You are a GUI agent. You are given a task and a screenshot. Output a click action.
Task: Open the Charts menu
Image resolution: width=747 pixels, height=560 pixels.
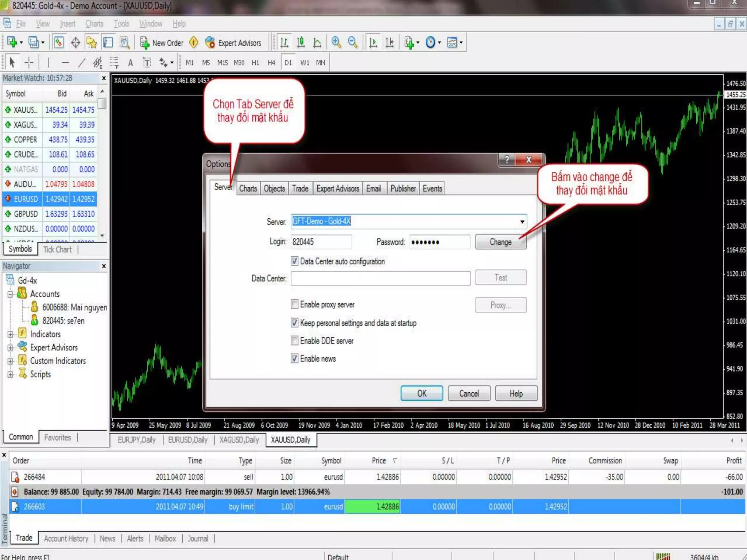coord(94,24)
